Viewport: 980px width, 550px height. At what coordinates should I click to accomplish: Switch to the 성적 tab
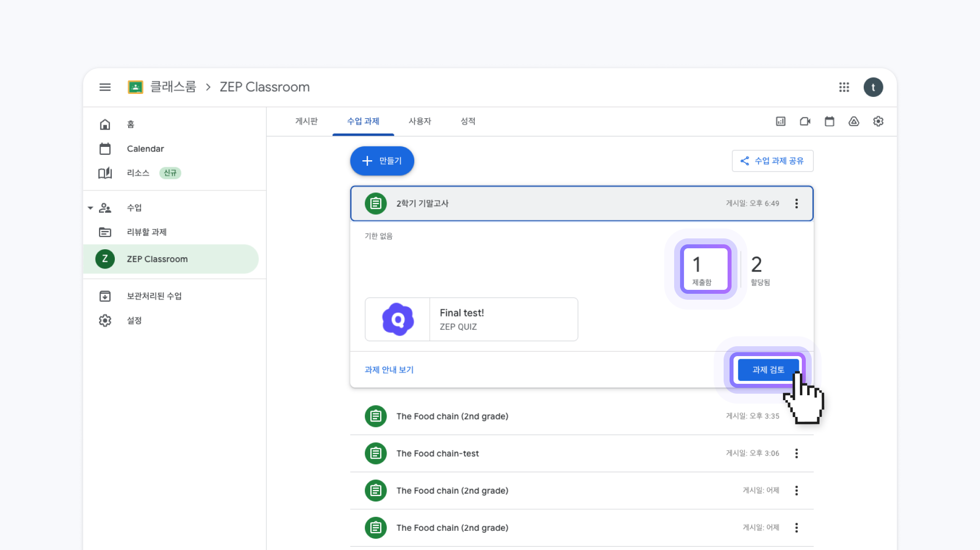pos(468,121)
